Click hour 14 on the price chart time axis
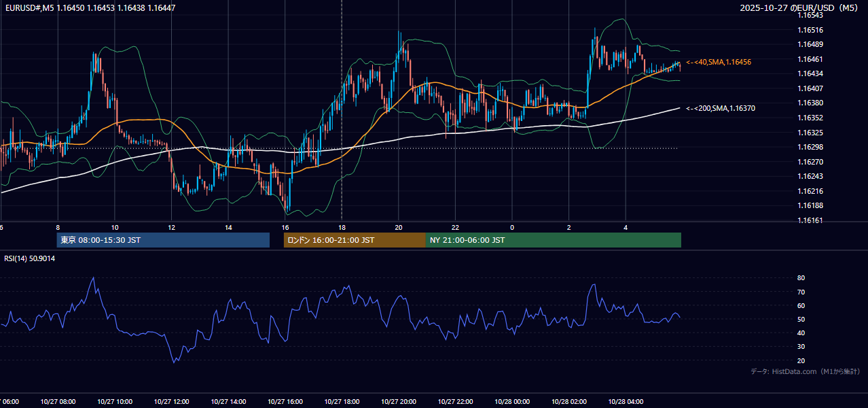 tap(228, 227)
